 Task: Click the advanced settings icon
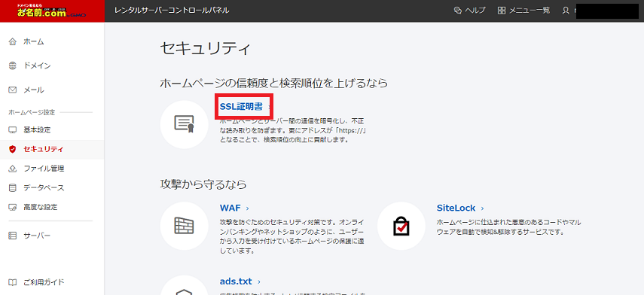(13, 207)
